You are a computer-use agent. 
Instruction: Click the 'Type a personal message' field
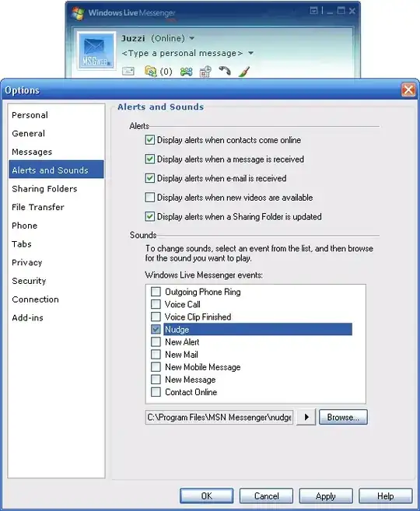tap(182, 53)
